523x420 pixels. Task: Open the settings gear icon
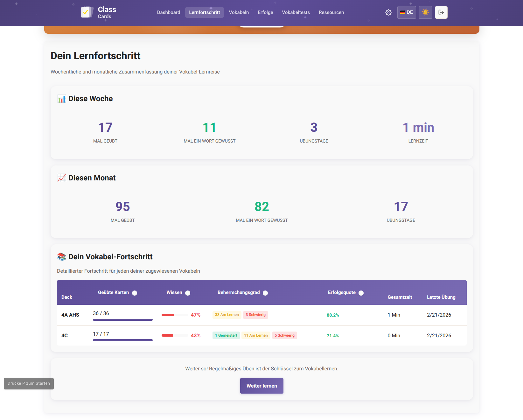[x=388, y=12]
